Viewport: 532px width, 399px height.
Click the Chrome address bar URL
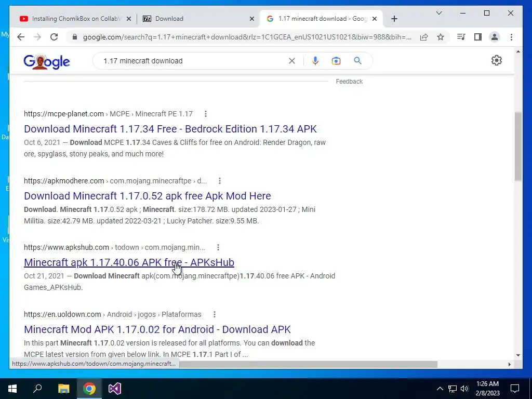(247, 37)
